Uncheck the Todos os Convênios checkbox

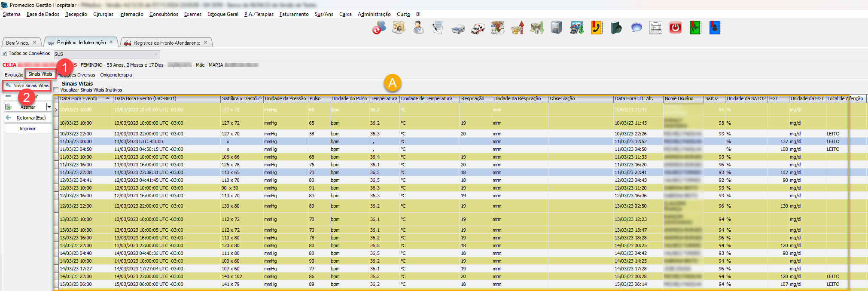(5, 54)
